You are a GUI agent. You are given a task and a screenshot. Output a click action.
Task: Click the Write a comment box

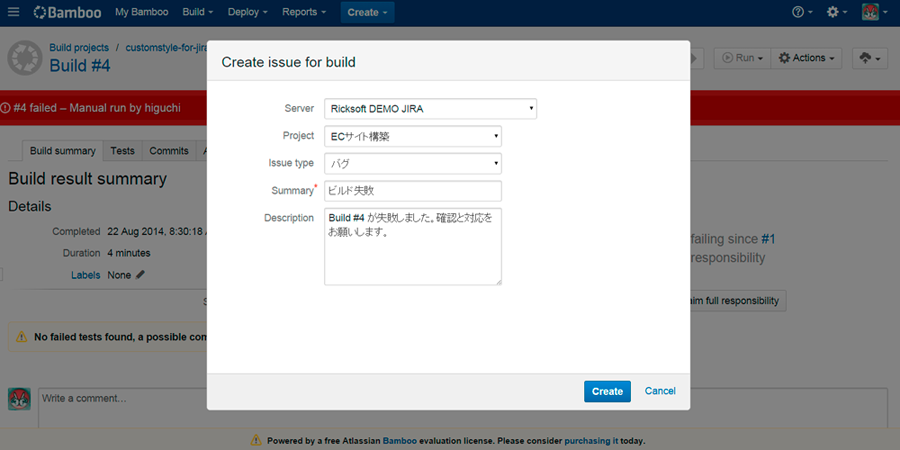(x=463, y=408)
